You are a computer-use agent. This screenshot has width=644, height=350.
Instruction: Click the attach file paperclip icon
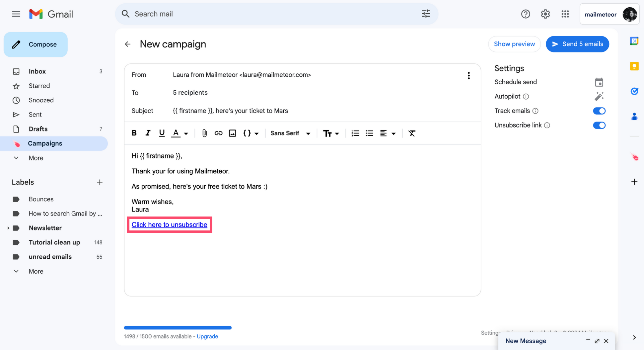pyautogui.click(x=204, y=133)
